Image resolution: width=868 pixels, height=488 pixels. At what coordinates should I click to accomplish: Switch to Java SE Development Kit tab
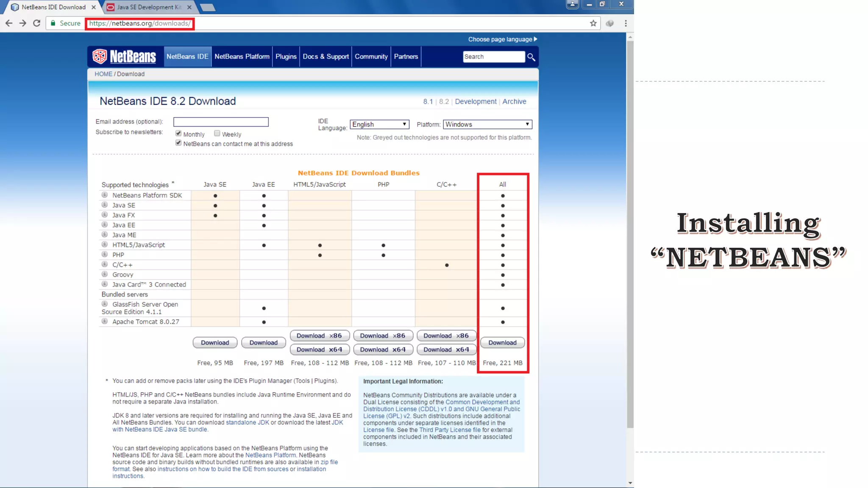tap(148, 7)
